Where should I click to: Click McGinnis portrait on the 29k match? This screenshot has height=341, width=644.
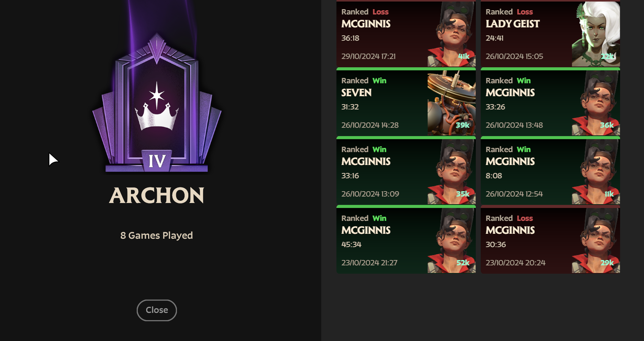[596, 241]
